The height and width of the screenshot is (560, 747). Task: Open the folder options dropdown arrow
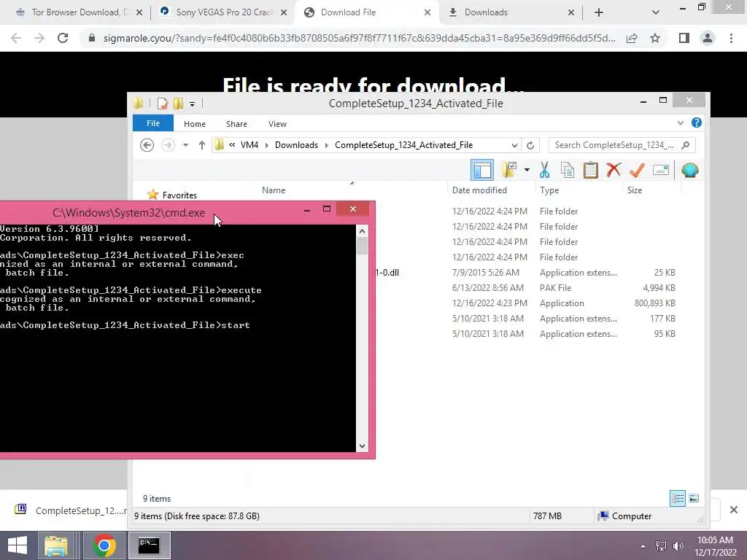pos(527,169)
